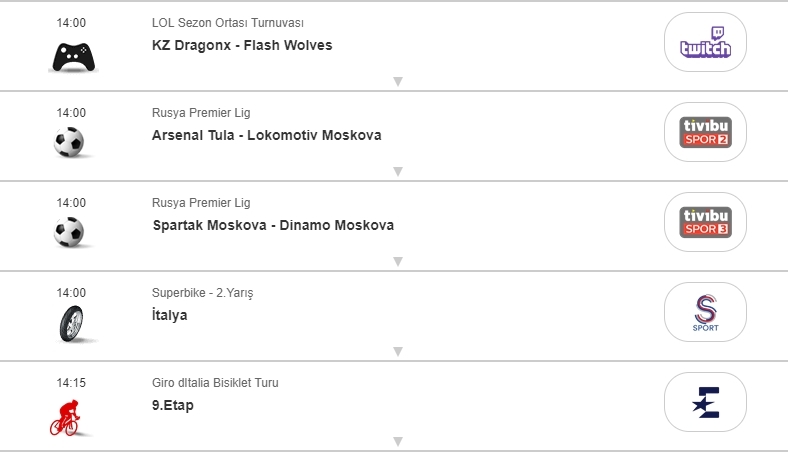Click soccer ball icon beside Spartak Moskova match

[69, 233]
